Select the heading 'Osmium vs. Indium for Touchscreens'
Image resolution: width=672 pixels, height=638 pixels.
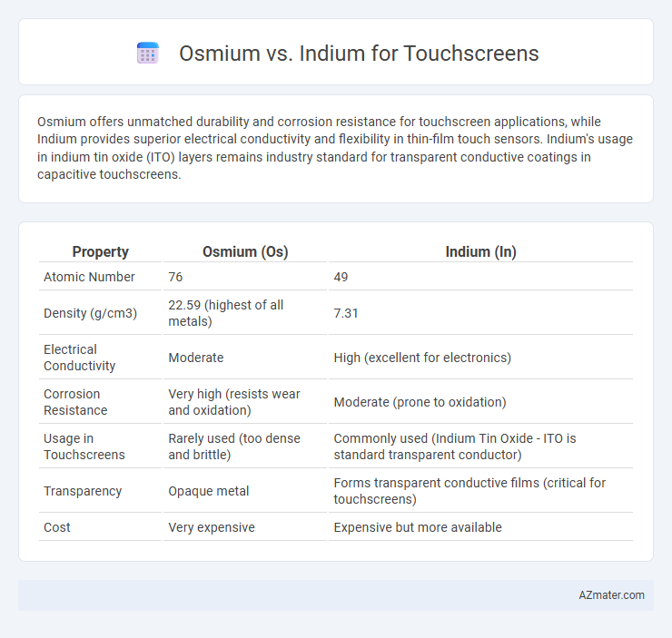[x=359, y=54]
